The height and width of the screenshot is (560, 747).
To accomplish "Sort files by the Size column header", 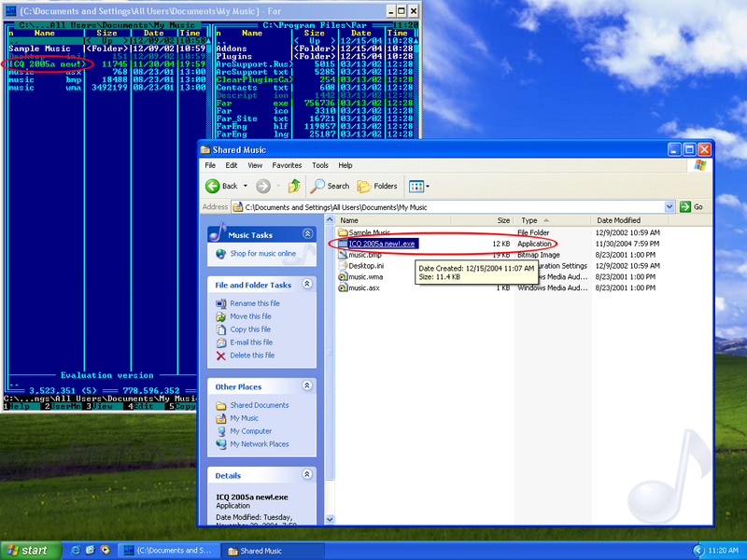I will (483, 220).
